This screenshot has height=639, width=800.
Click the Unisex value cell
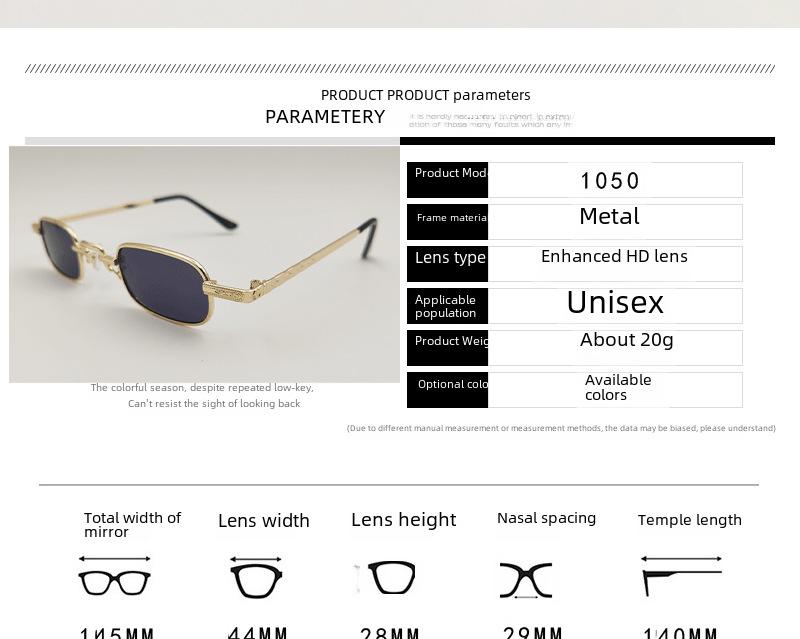pos(615,306)
